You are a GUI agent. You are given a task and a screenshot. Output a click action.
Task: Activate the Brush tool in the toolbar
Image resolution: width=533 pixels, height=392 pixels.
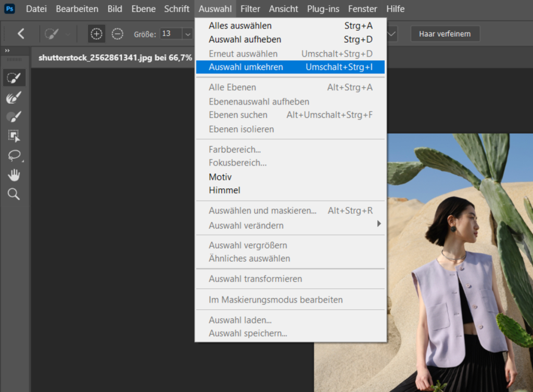14,117
